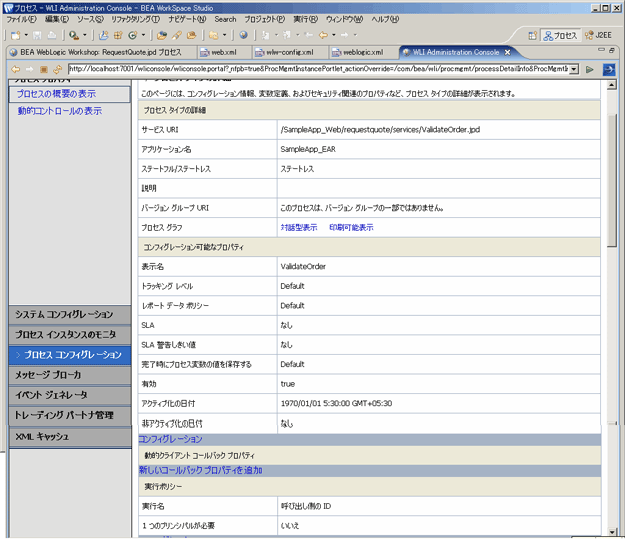Open the リファクタリング menu
This screenshot has height=550, width=625.
[x=136, y=19]
